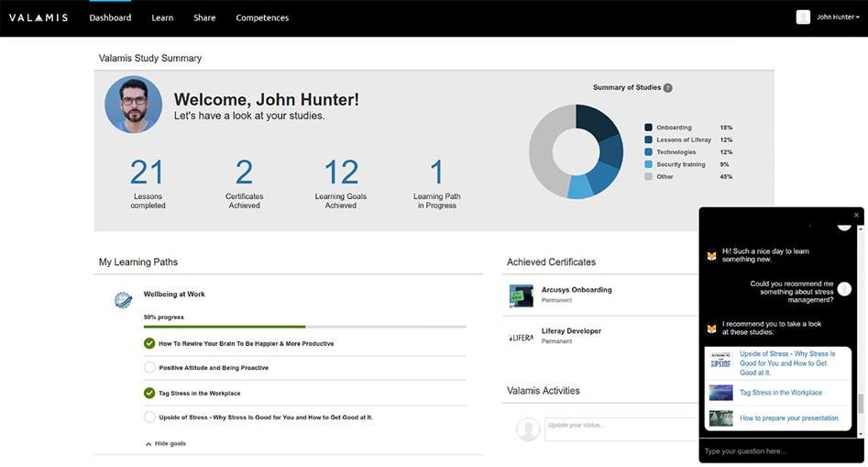
Task: Click user avatar beside stress management question
Action: click(844, 289)
